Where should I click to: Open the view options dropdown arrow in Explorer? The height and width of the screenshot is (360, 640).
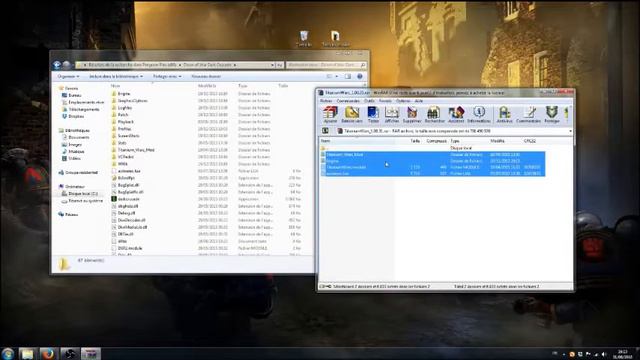(337, 76)
